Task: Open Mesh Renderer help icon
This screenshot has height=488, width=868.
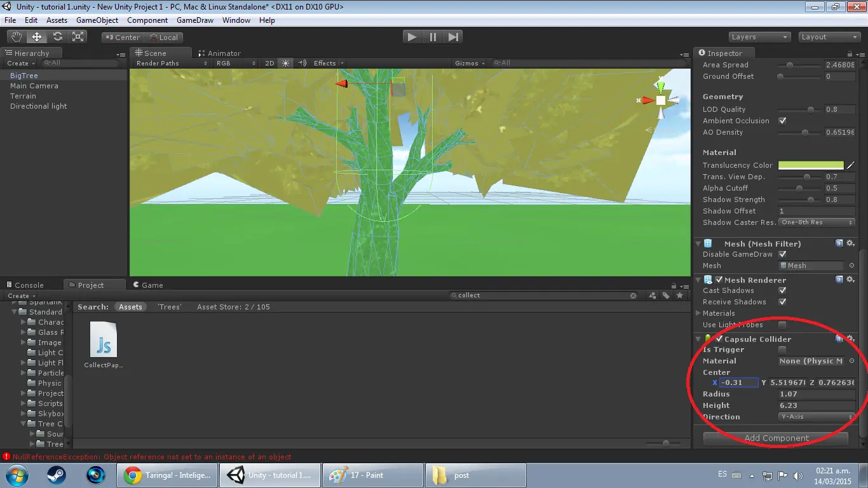Action: point(839,280)
